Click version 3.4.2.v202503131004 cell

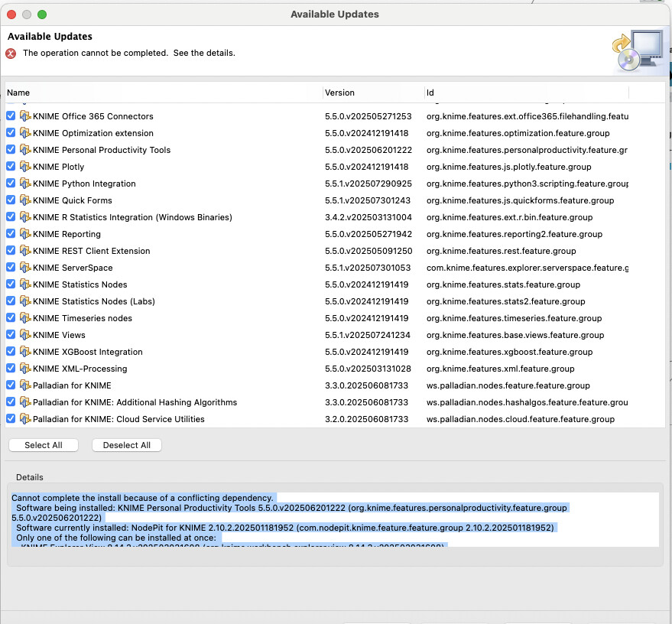(x=368, y=217)
